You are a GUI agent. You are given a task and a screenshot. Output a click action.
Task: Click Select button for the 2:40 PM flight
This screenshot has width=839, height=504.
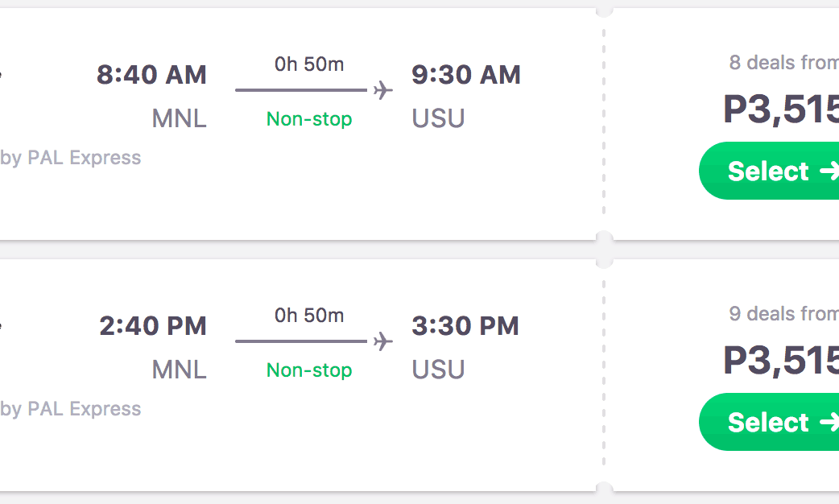coord(769,422)
